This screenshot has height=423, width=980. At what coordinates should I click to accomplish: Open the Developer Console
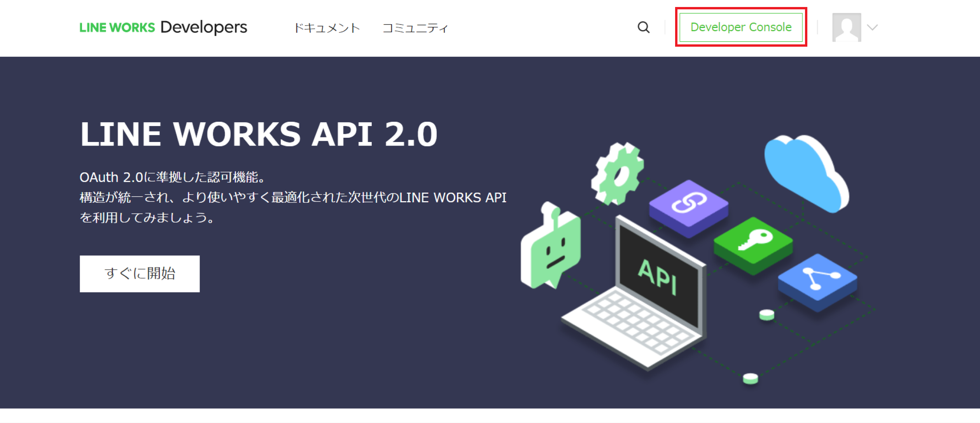click(741, 27)
